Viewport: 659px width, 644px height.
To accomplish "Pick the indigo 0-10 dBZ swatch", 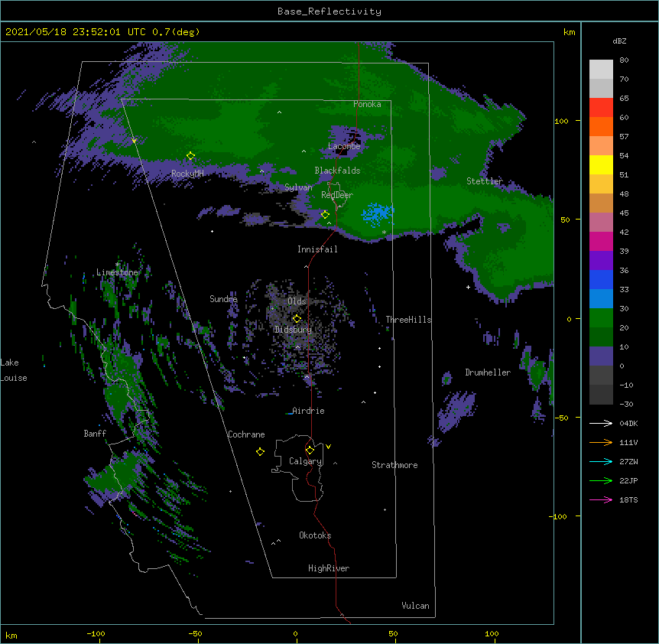I will pyautogui.click(x=601, y=356).
